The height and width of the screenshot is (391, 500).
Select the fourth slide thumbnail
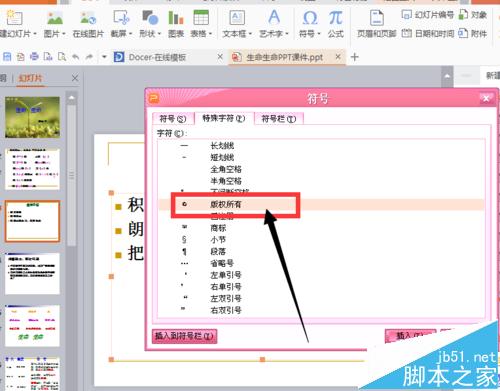pyautogui.click(x=32, y=273)
